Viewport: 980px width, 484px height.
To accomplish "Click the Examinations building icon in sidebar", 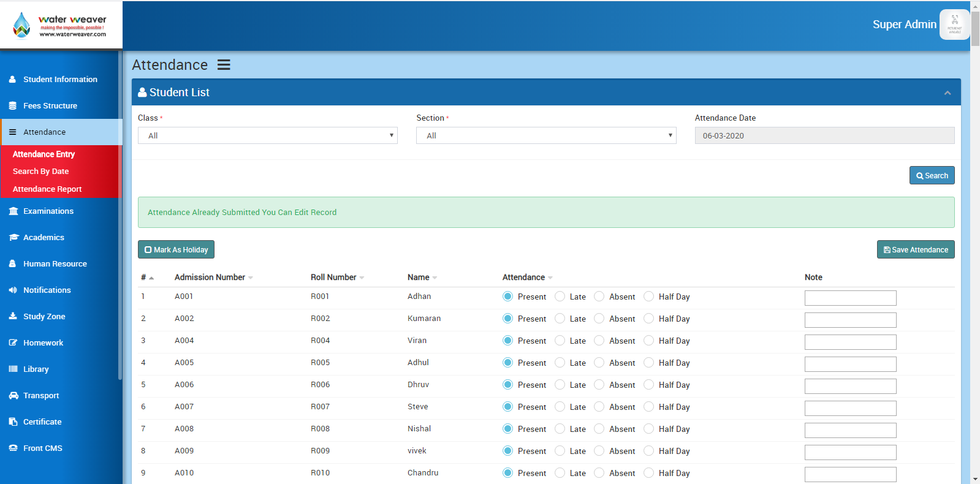I will 13,211.
